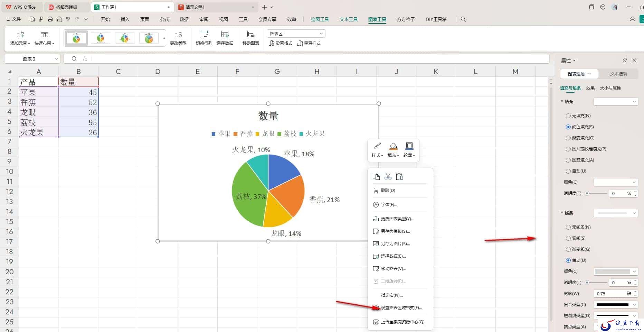644x332 pixels.
Task: Open the Formulas ribbon tab
Action: pos(164,19)
